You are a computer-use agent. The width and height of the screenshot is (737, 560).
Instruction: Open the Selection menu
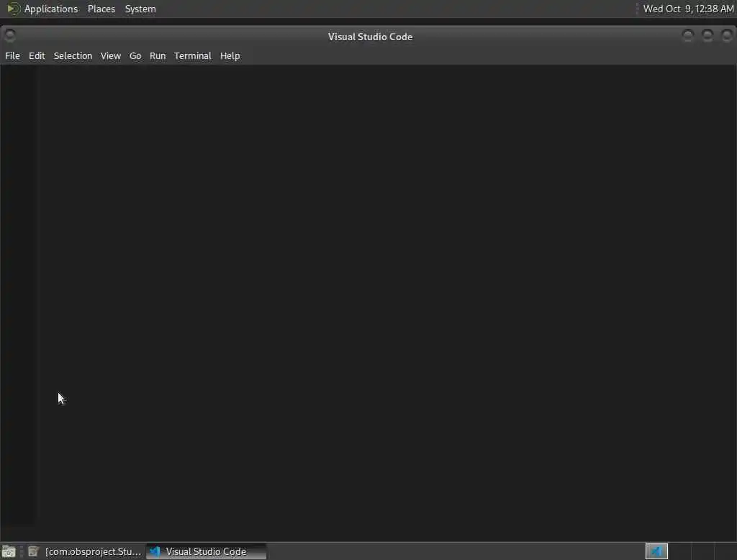tap(73, 55)
